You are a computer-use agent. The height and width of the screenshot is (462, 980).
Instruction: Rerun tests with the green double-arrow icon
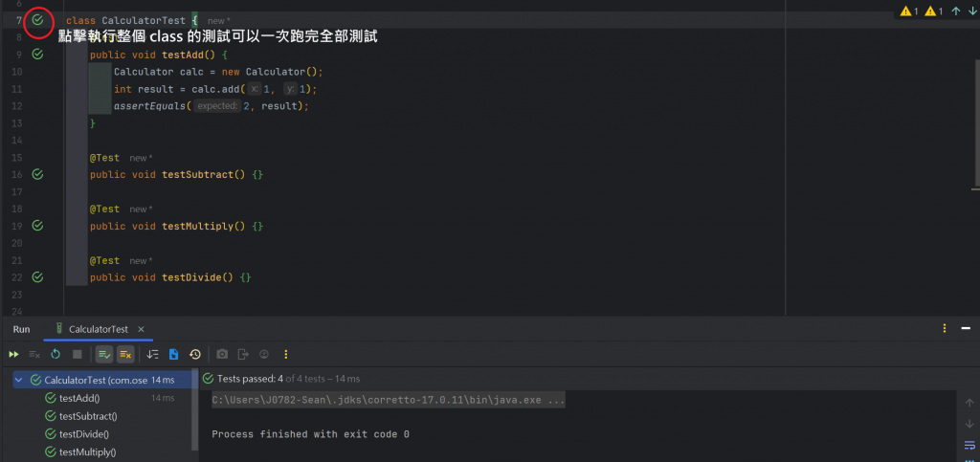click(x=14, y=354)
